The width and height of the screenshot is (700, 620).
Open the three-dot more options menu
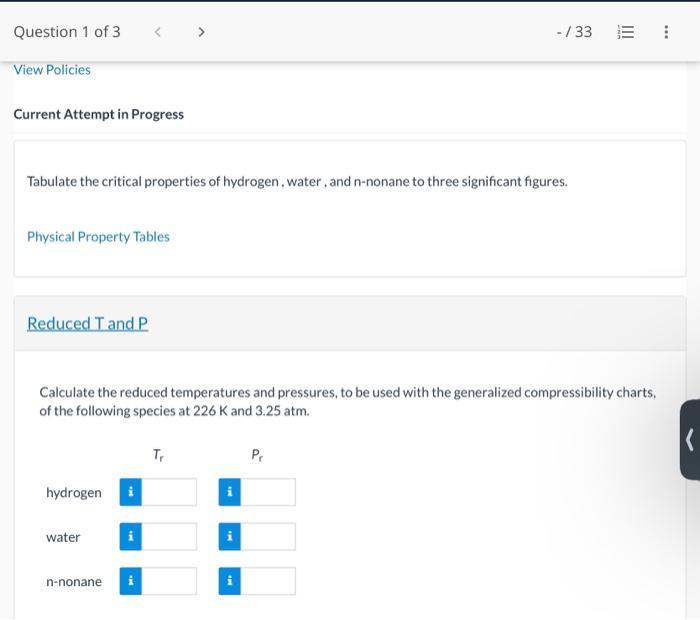(666, 32)
